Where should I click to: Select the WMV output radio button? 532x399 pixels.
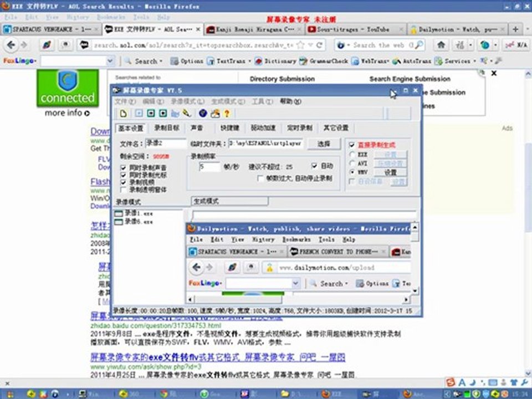tap(352, 172)
